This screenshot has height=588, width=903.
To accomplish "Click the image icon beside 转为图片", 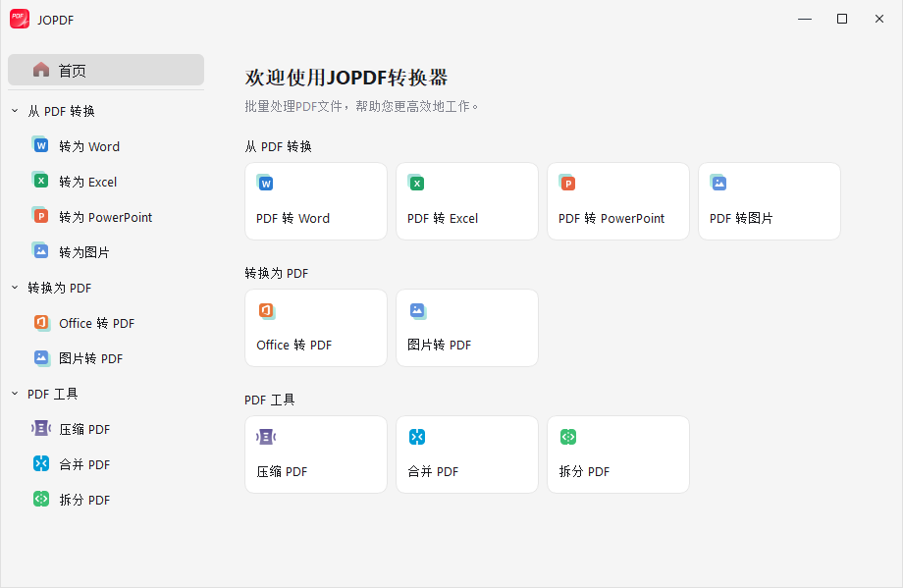I will [x=40, y=251].
